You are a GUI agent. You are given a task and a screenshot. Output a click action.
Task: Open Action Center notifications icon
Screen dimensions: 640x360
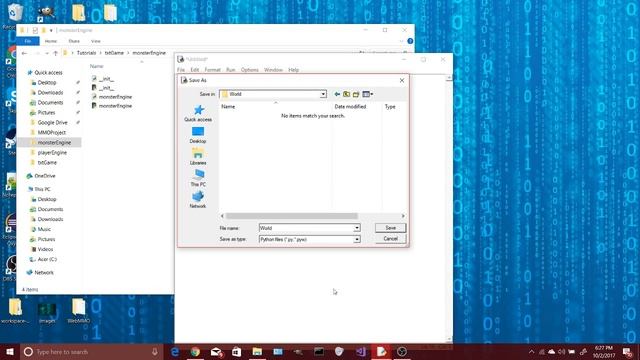[627, 351]
